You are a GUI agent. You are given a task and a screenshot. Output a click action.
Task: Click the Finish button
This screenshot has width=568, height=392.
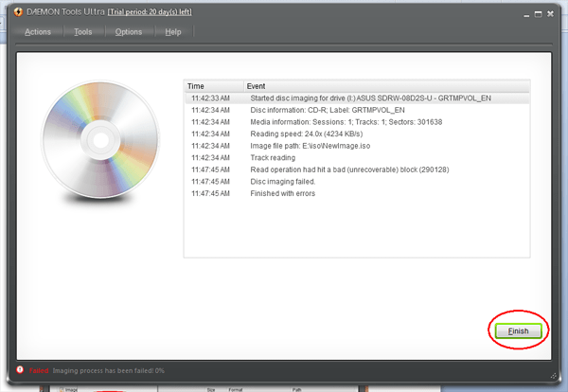pyautogui.click(x=518, y=330)
